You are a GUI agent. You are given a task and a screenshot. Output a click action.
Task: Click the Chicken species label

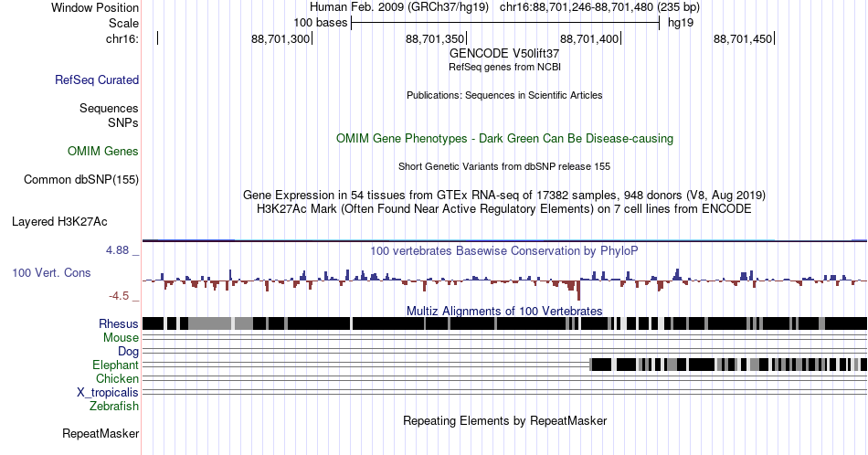(117, 378)
